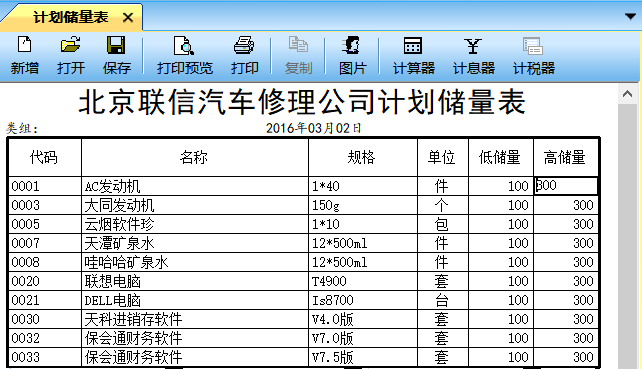Image resolution: width=642 pixels, height=369 pixels.
Task: Click the 代码 column header
Action: click(x=45, y=157)
